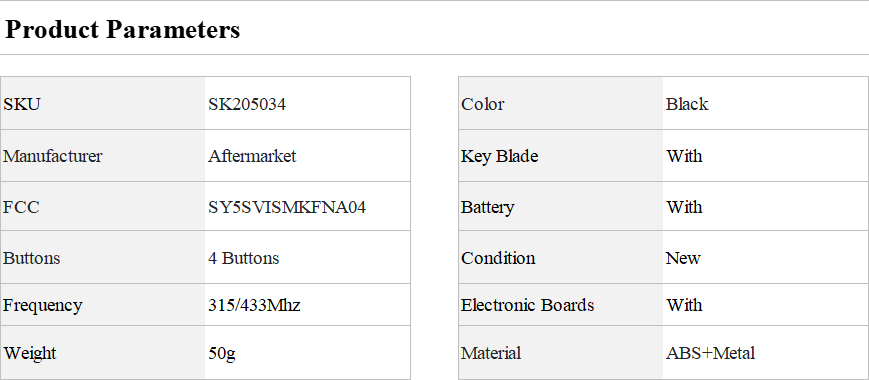Click the Frequency label cell
Screen dimensions: 869x380
(103, 305)
